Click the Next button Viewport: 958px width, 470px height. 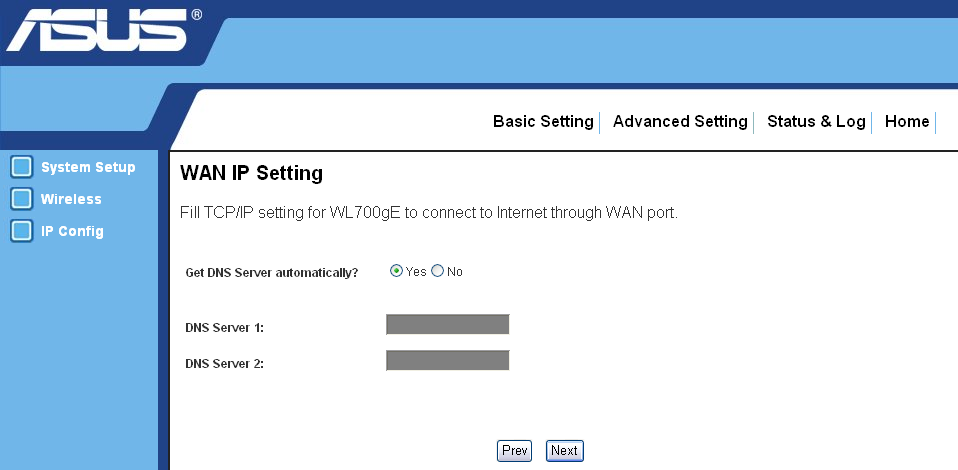[x=565, y=451]
